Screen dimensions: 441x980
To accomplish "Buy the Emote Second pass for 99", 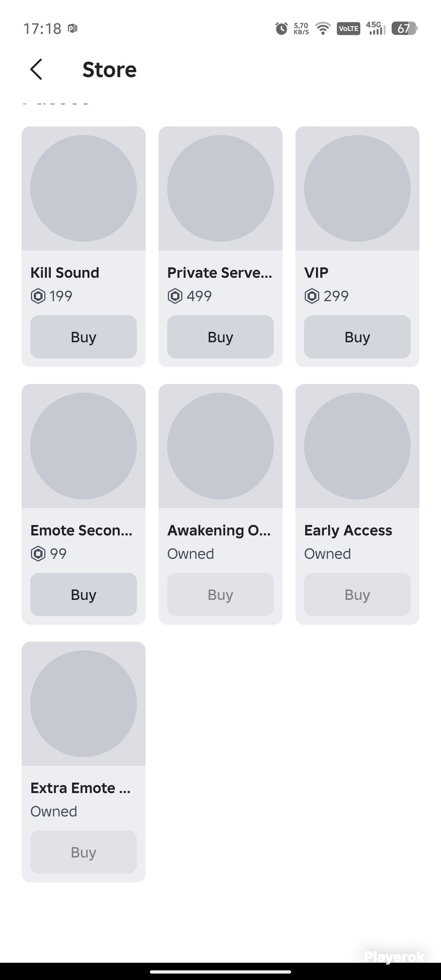I will click(83, 595).
